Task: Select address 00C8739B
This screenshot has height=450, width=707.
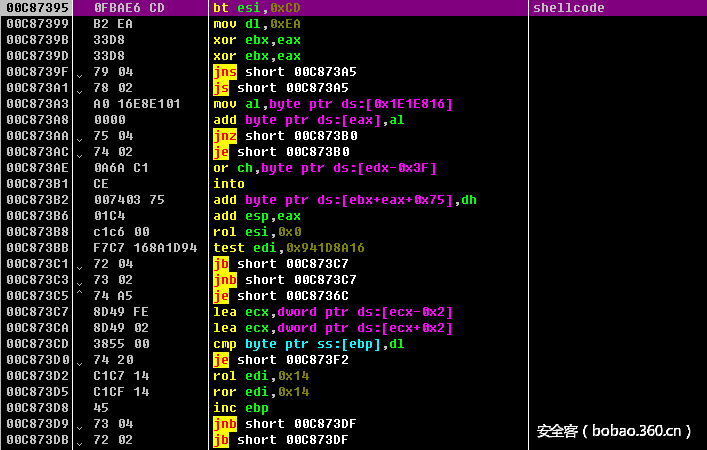Action: coord(37,40)
